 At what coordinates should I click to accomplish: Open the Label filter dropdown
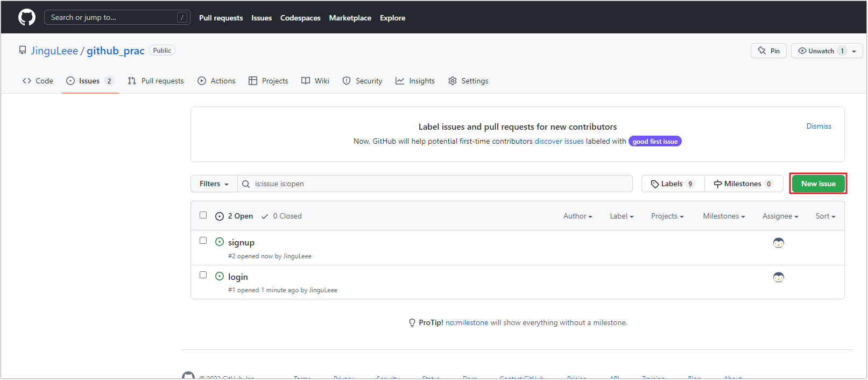click(x=622, y=216)
